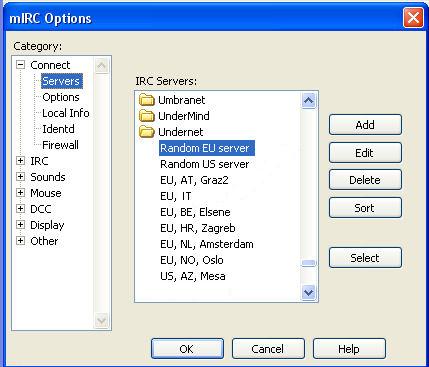Click the Add server button

coord(365,125)
